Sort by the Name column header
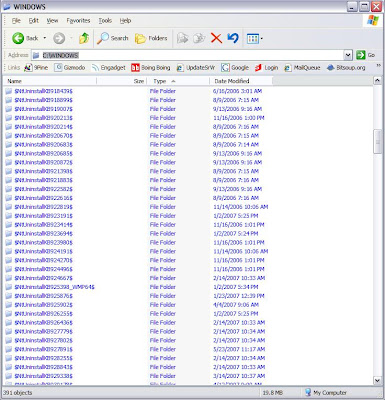Image resolution: width=385 pixels, height=400 pixels. point(50,81)
